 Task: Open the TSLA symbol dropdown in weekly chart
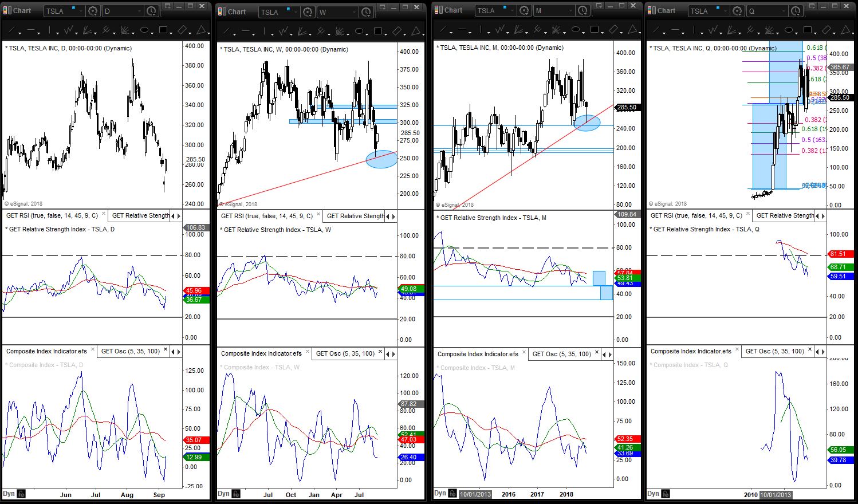pyautogui.click(x=296, y=12)
